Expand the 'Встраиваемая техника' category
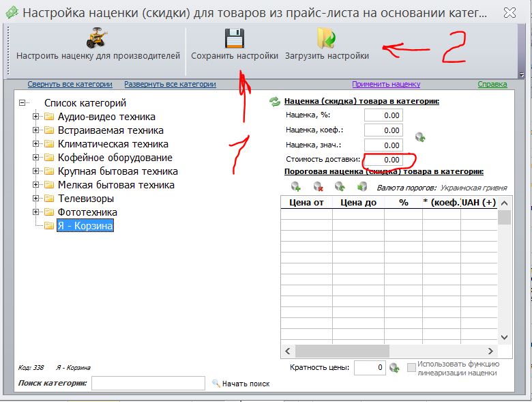The width and height of the screenshot is (532, 402). point(35,130)
